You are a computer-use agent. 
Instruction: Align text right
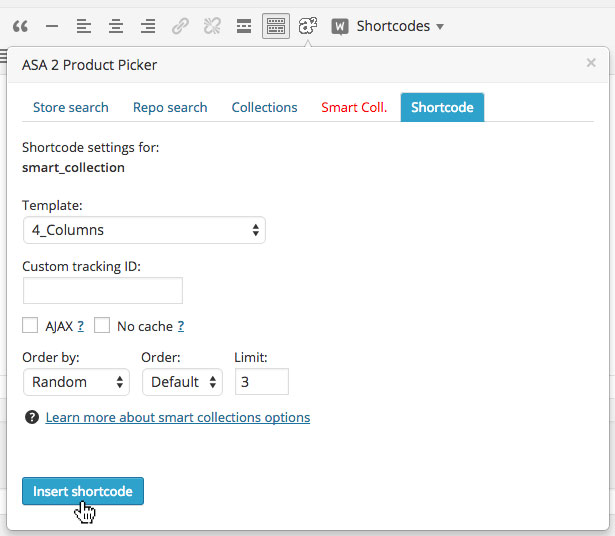[x=148, y=26]
